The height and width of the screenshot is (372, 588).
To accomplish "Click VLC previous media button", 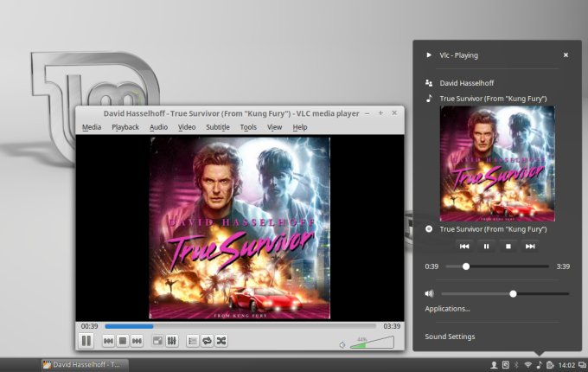I will 108,341.
